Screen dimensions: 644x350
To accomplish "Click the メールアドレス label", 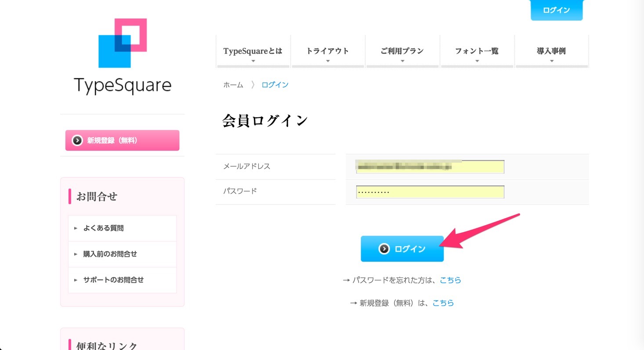I will pos(247,167).
